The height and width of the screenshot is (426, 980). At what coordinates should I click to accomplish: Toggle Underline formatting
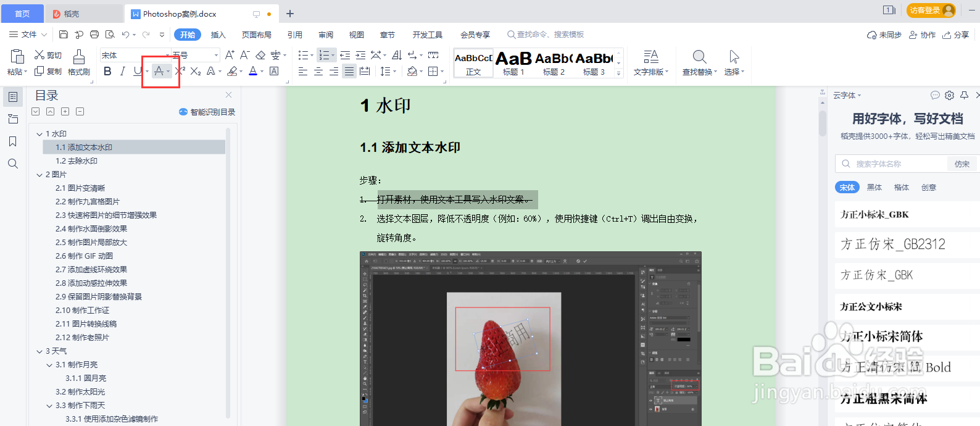137,72
